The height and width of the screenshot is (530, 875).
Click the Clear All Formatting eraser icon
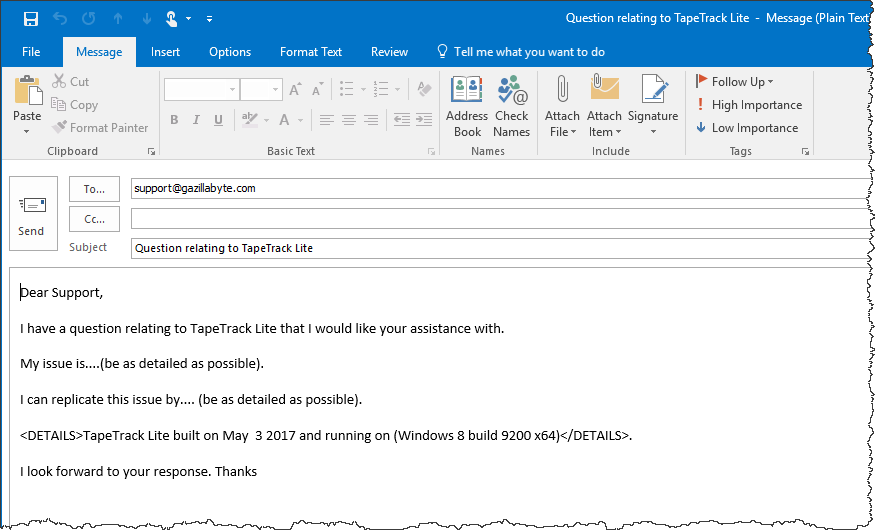[425, 89]
